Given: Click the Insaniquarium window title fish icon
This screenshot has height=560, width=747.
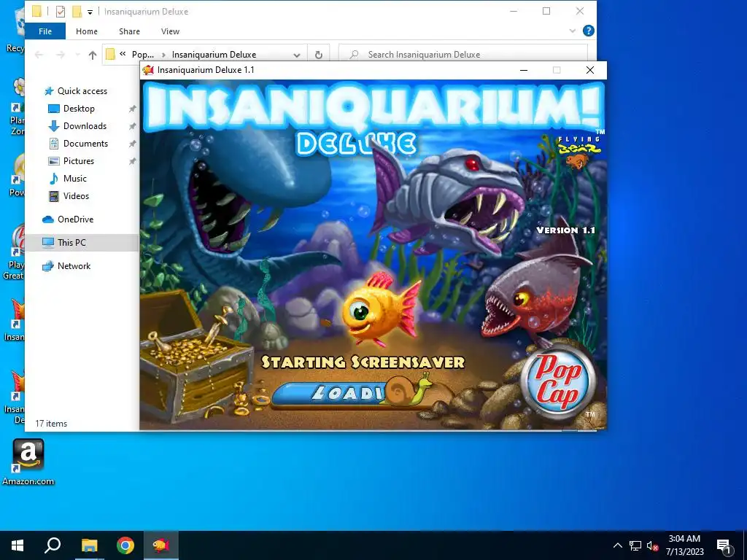Looking at the screenshot, I should point(149,70).
